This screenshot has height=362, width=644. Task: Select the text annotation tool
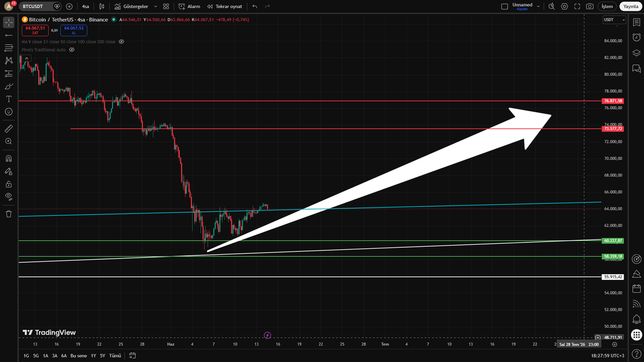point(9,99)
